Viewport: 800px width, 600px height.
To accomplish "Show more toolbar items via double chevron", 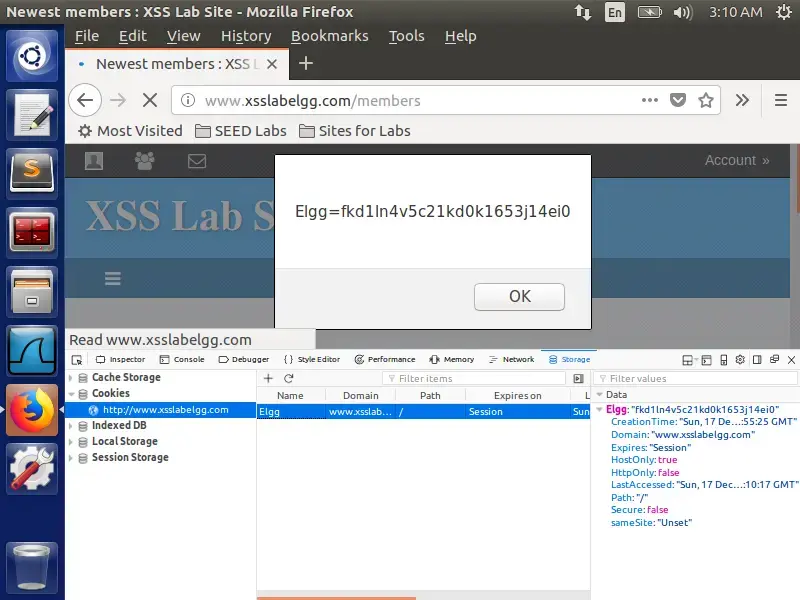I will click(742, 100).
